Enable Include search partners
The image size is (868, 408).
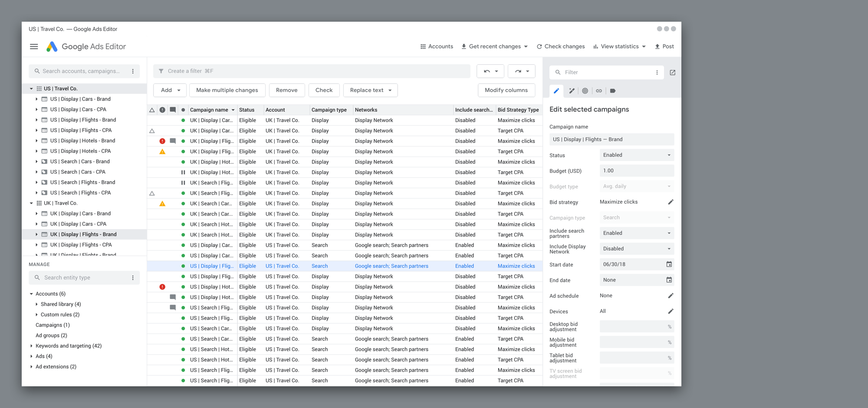coord(636,233)
